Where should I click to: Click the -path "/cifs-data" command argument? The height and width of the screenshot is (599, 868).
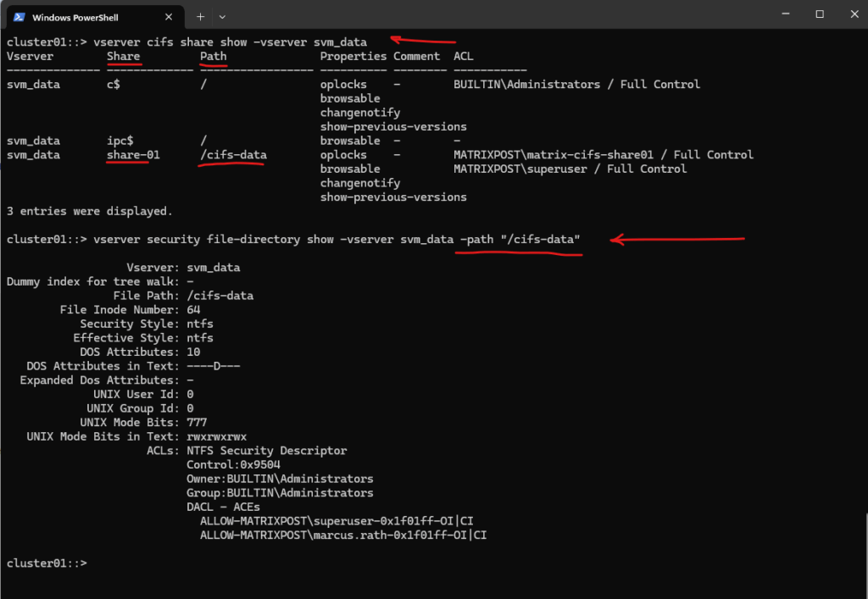click(x=520, y=240)
